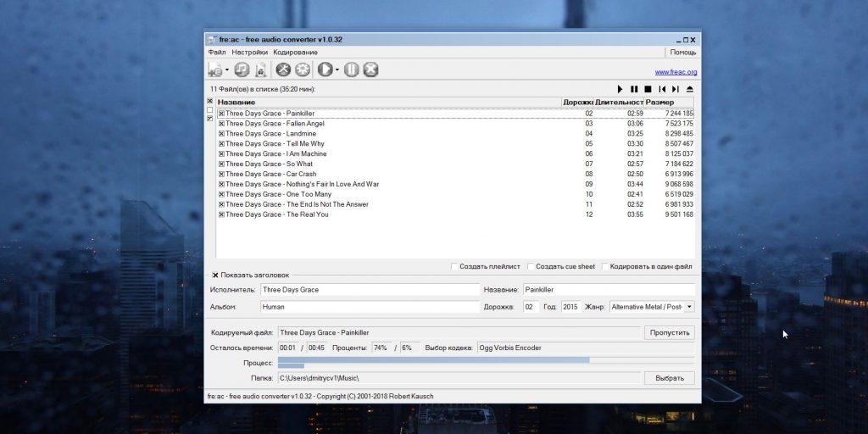
Task: Enable Кодировать в один файл checkbox
Action: [x=605, y=267]
